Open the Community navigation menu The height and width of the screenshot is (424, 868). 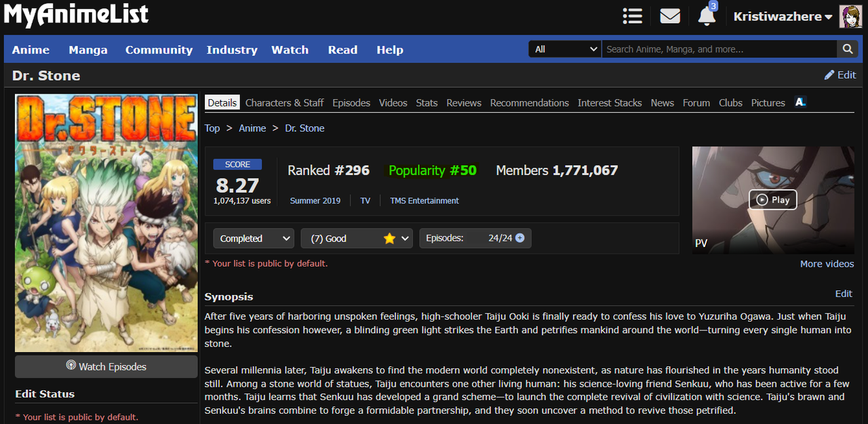159,50
